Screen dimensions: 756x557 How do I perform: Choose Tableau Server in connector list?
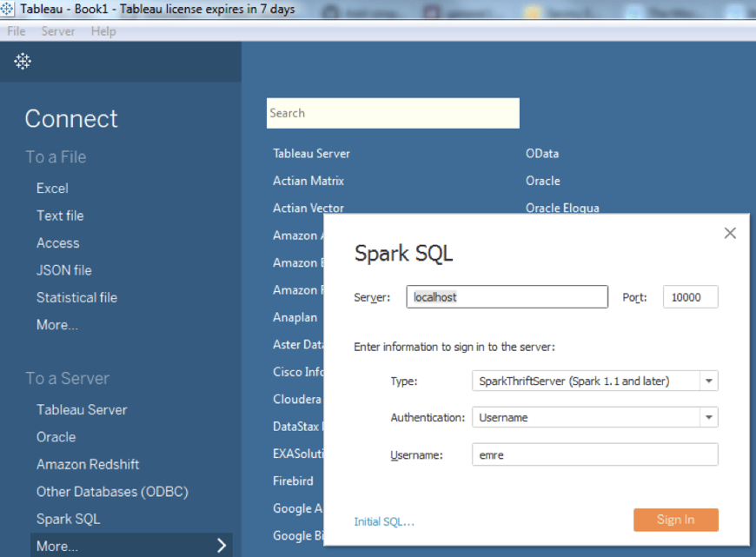(x=311, y=154)
